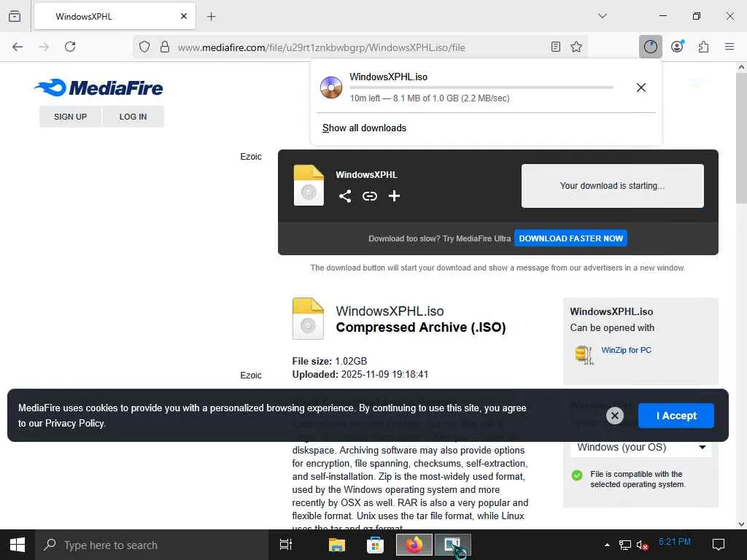The image size is (747, 560).
Task: Click the green compatibility checkmark icon
Action: coord(577,475)
